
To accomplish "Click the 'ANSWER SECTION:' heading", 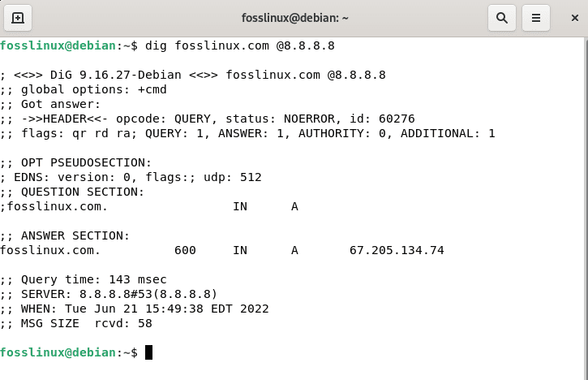I will coord(75,235).
